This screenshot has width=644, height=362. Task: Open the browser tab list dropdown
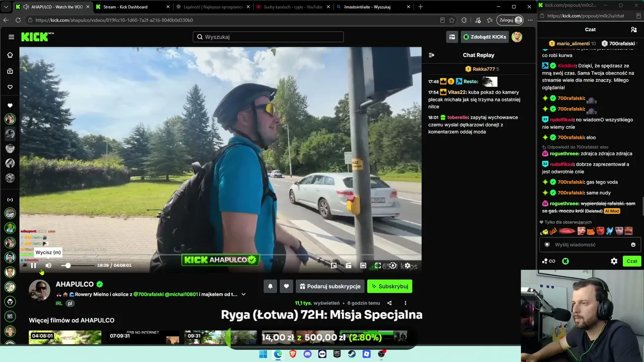(6, 7)
